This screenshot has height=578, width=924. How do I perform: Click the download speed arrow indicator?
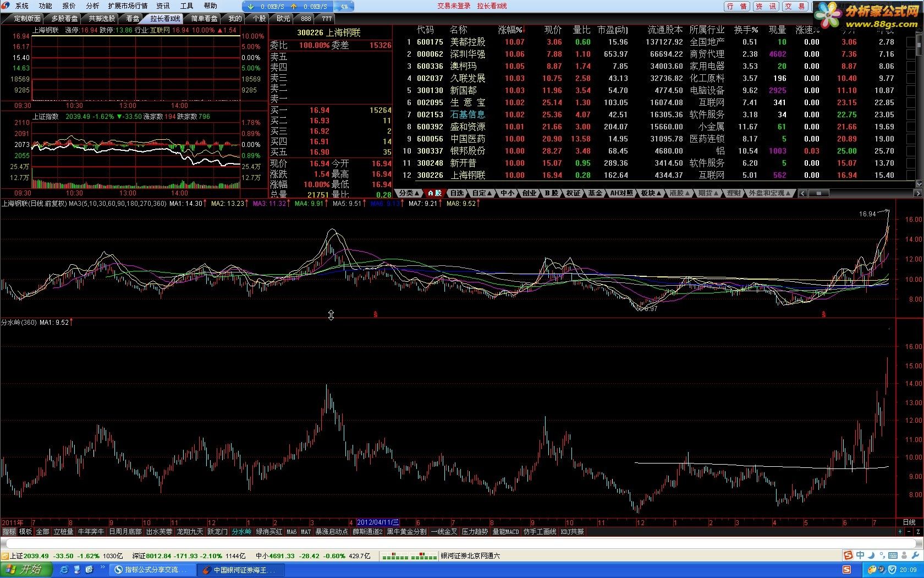251,7
